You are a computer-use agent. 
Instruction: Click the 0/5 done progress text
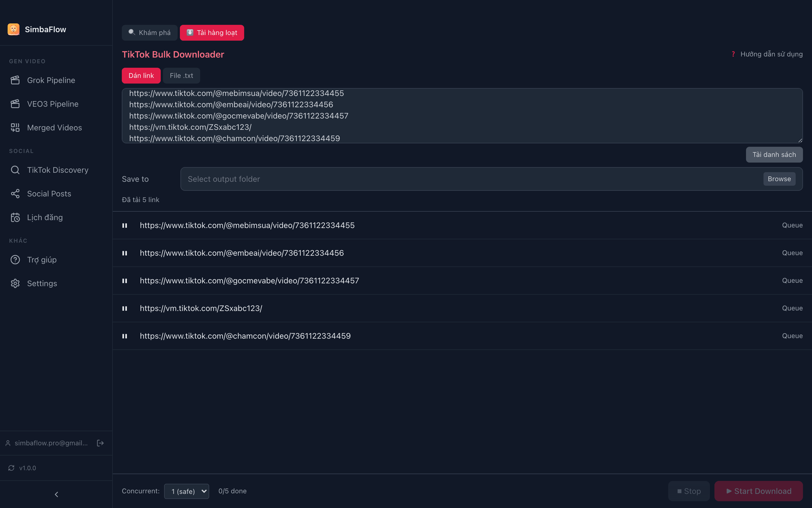[x=232, y=491]
